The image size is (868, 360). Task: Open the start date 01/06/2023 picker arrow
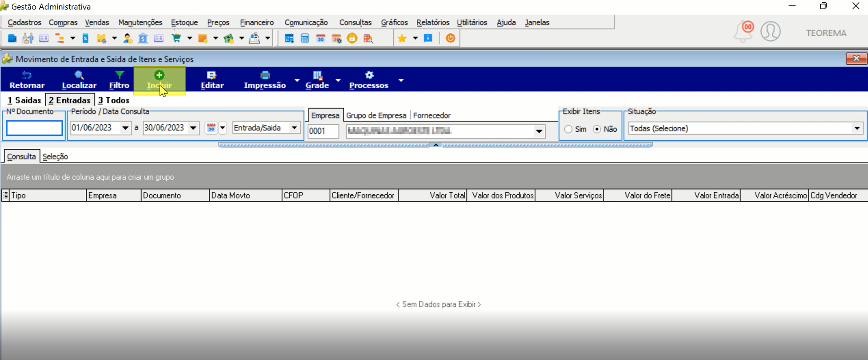click(x=126, y=128)
